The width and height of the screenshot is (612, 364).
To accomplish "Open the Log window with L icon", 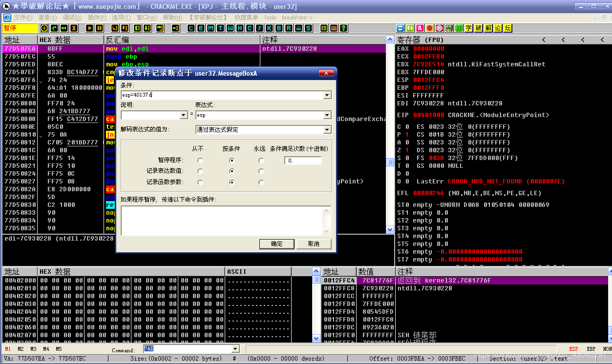I will (x=191, y=28).
